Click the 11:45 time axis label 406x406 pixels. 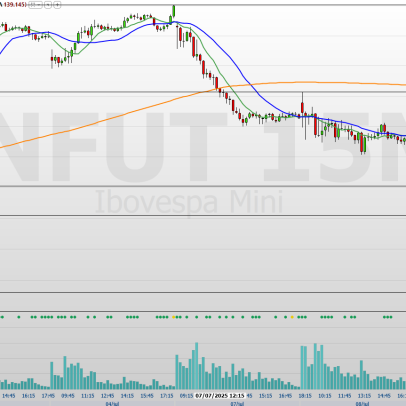[344, 396]
